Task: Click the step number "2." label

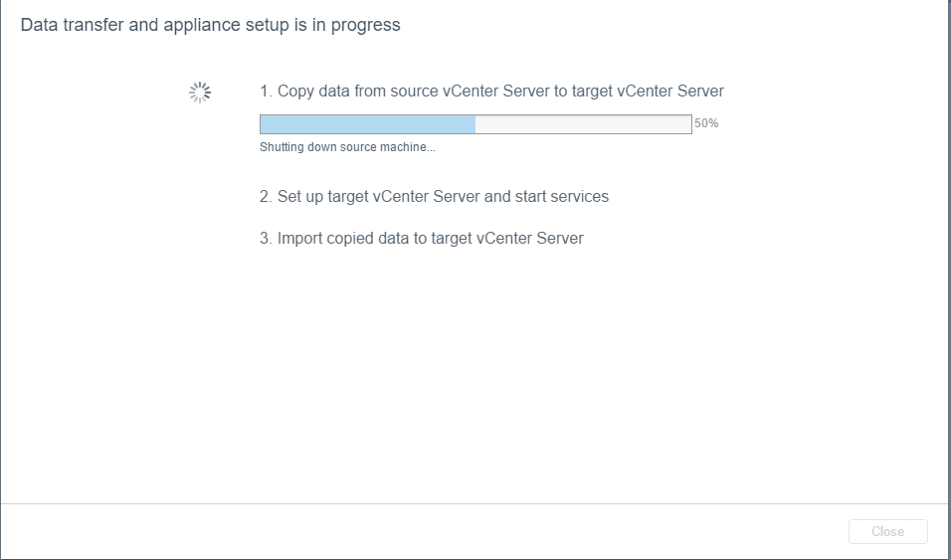Action: (x=266, y=197)
